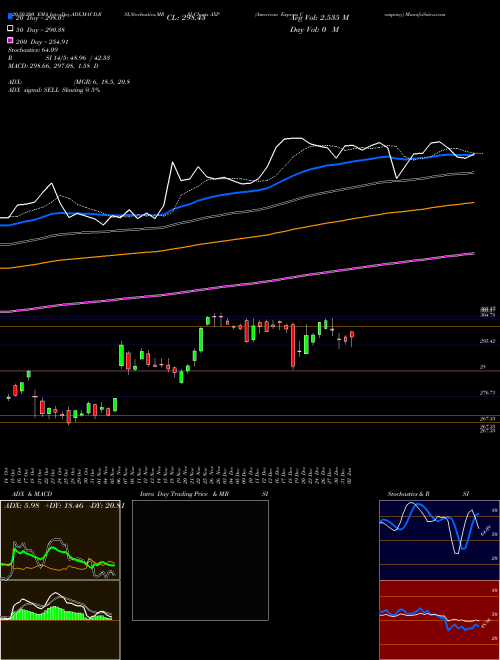Click the ADX 5.98 +DY -DY readout
Viewport: 500px width, 660px height.
point(64,506)
